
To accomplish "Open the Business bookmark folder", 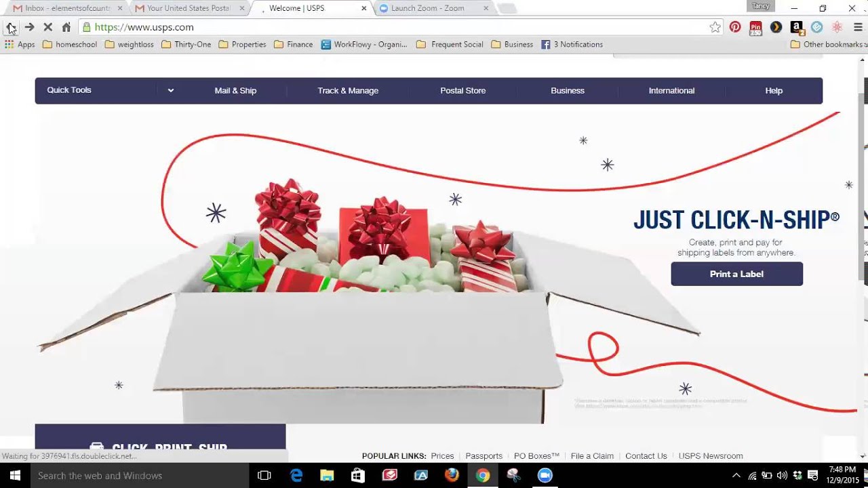I will [x=512, y=44].
